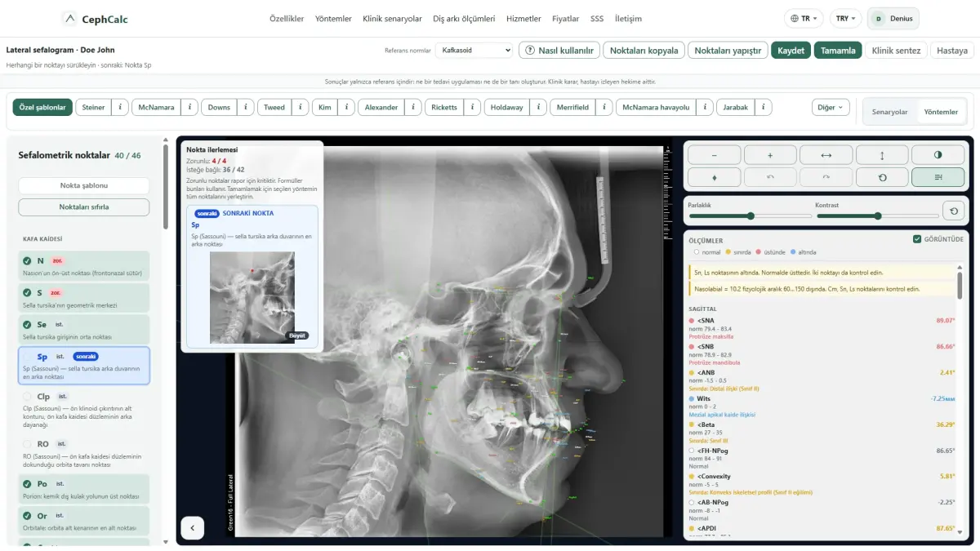980x551 pixels.
Task: Collapse side panel with left chevron button
Action: 192,528
